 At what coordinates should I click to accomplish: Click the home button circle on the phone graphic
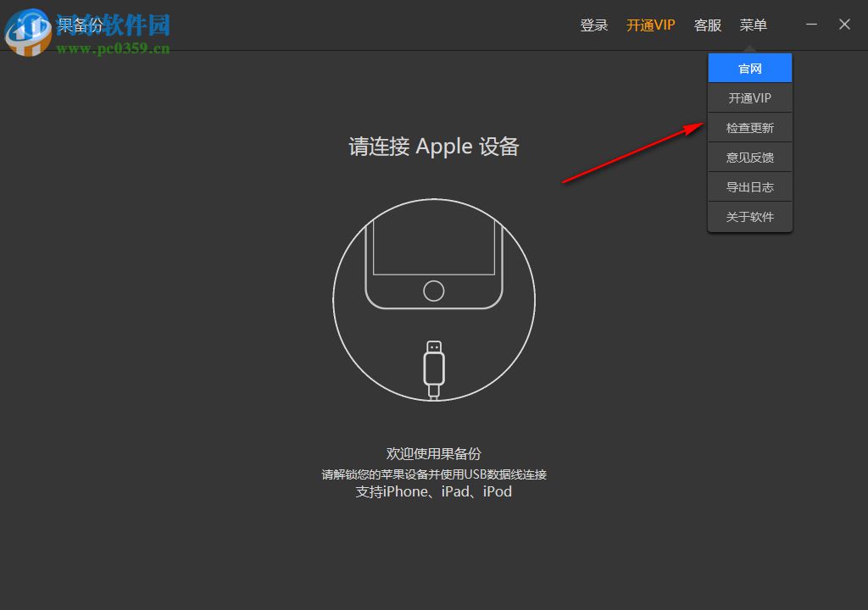[x=433, y=291]
